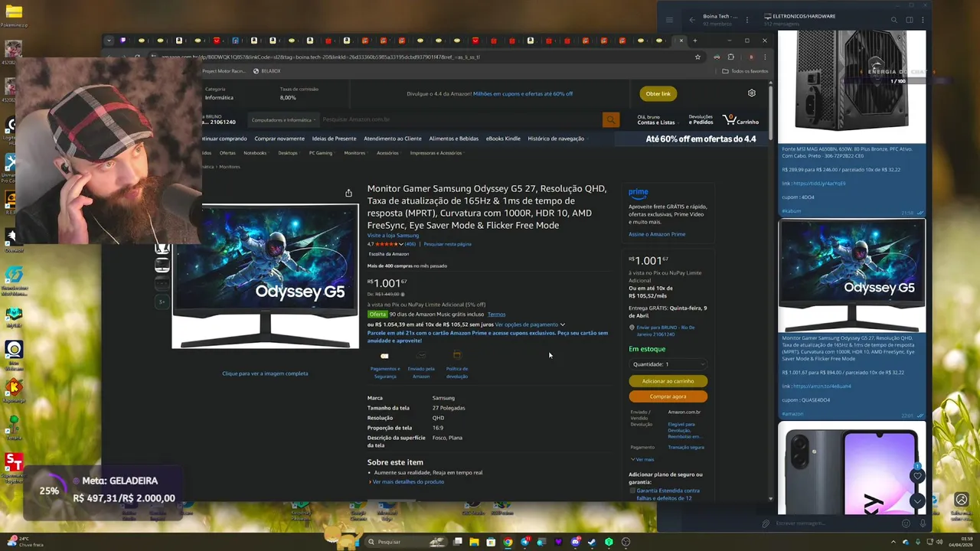
Task: Open Todos os favoritos bookmarks folder
Action: click(x=745, y=71)
